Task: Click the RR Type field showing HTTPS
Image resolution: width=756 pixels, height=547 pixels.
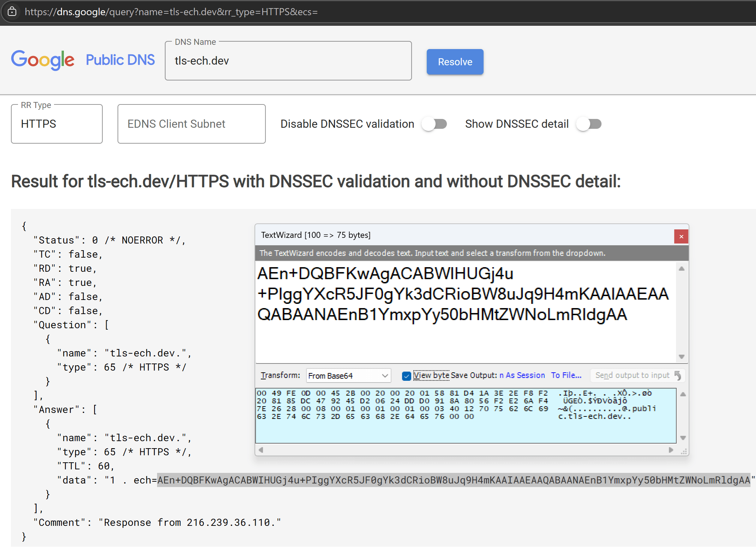Action: 57,124
